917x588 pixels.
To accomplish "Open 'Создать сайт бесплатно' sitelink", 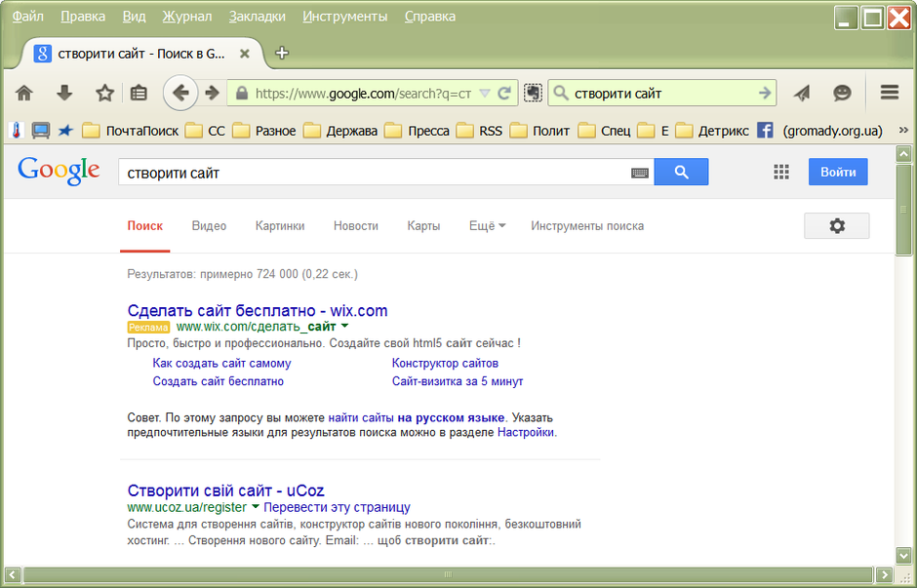I will tap(219, 381).
